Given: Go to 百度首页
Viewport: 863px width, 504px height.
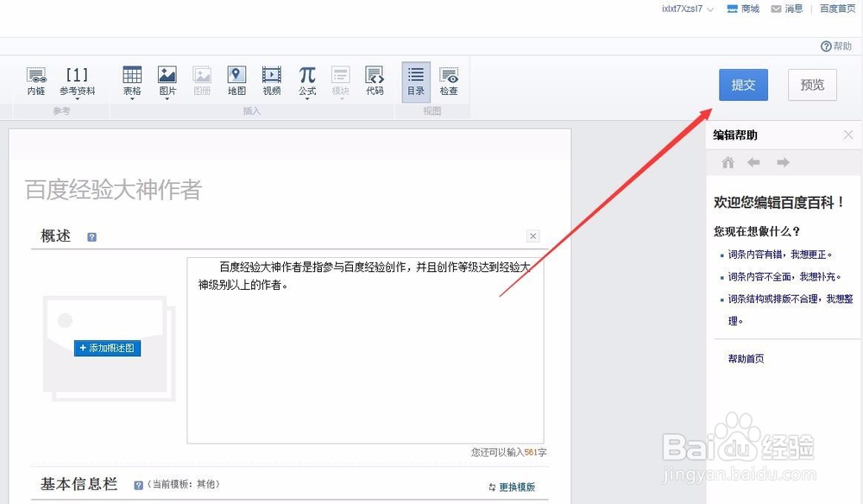Looking at the screenshot, I should point(837,9).
